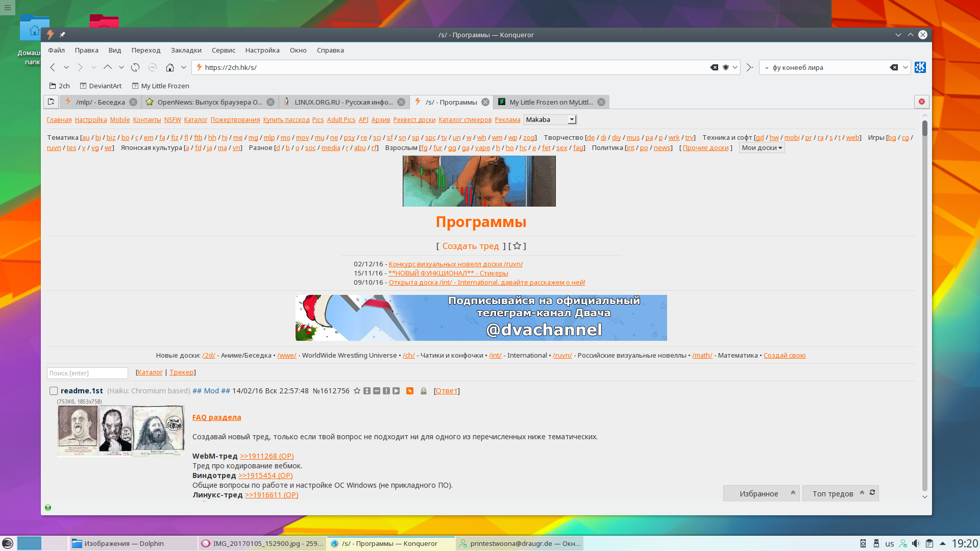Image resolution: width=980 pixels, height=551 pixels.
Task: Open the DeviantArt bookmark
Action: point(101,86)
